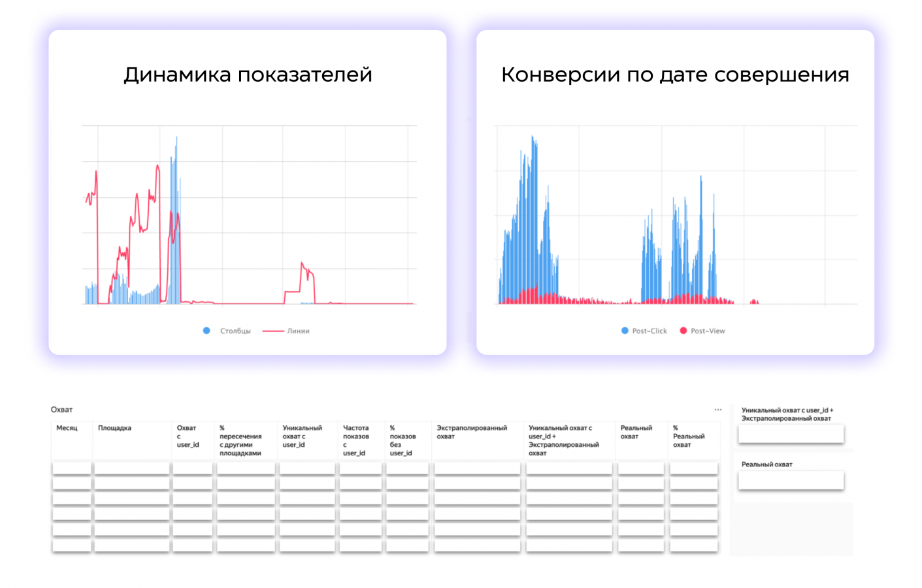Click the Post-Click legend label
This screenshot has width=922, height=588.
point(650,331)
